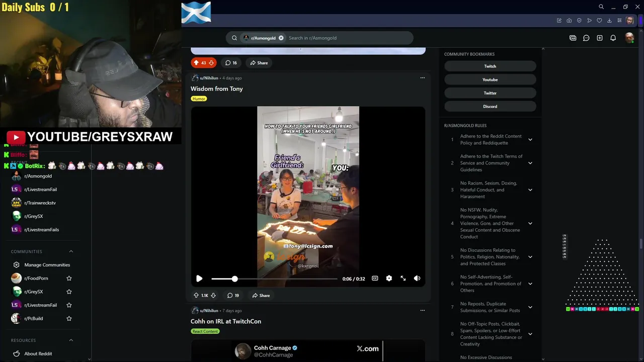Screen dimensions: 644x362
Task: Open video settings gear icon
Action: [x=389, y=279]
